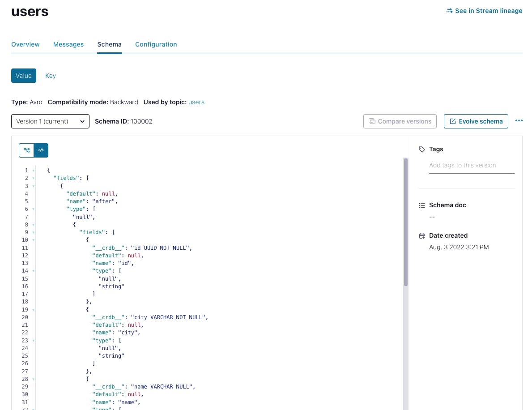Click the Evolve schema button
This screenshot has width=532, height=410.
point(476,121)
